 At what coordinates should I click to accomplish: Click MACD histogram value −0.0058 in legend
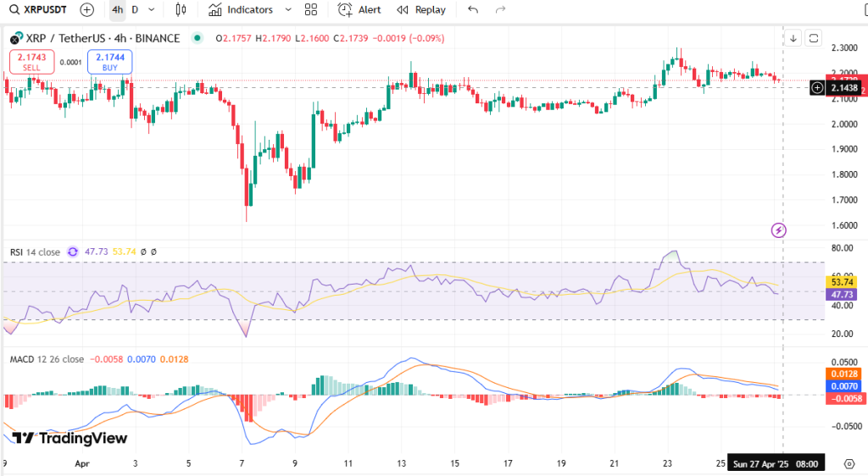coord(106,359)
